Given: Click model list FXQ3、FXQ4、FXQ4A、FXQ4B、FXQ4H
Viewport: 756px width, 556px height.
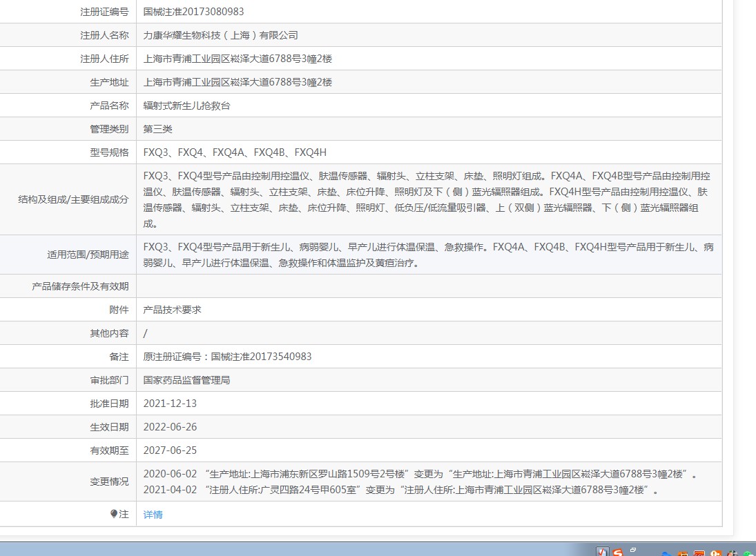Looking at the screenshot, I should (x=235, y=152).
